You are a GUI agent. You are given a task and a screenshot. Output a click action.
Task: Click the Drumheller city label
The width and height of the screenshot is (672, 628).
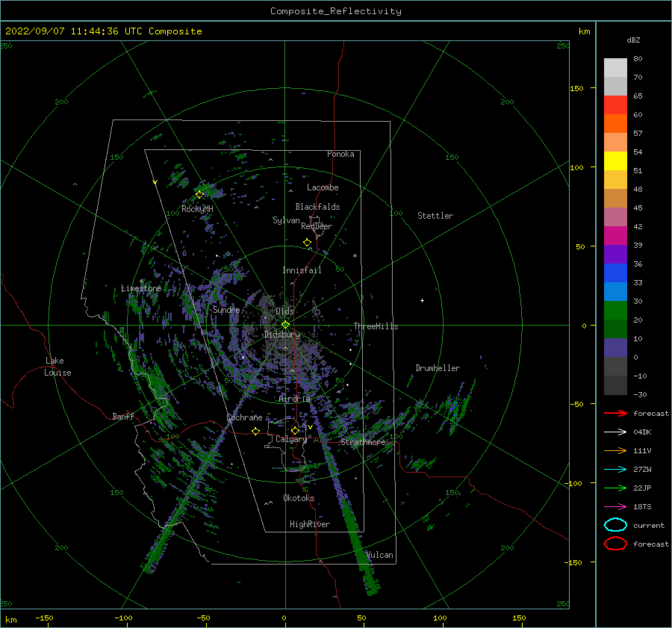coord(438,368)
